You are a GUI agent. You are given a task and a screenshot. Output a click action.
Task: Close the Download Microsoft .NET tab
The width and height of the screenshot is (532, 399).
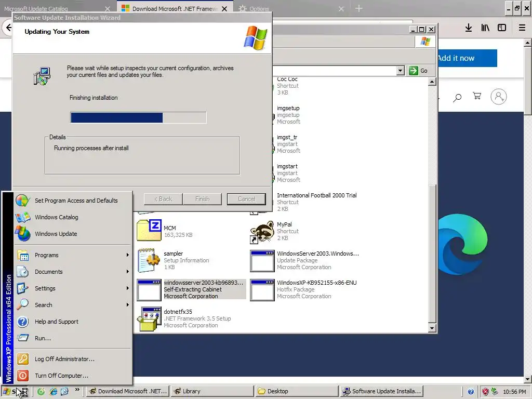(224, 9)
